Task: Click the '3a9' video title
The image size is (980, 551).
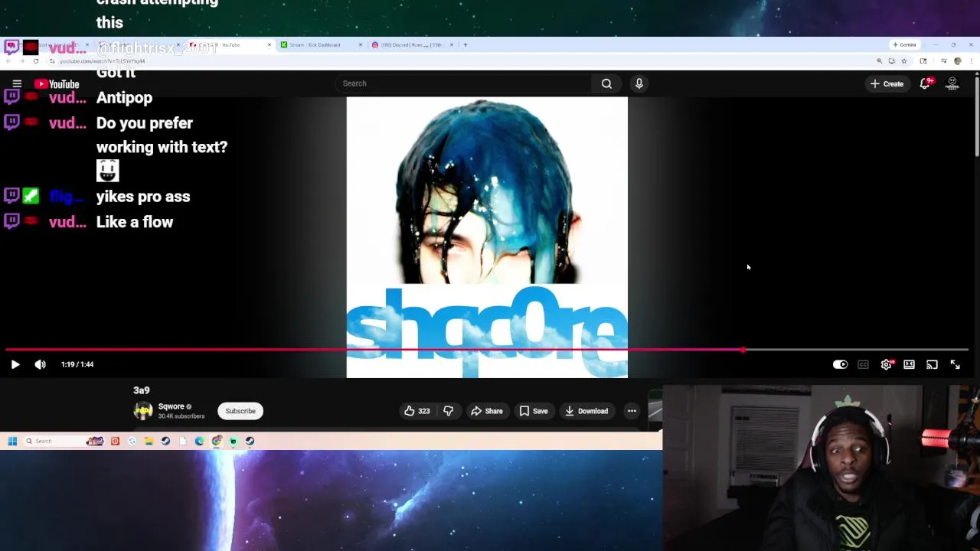Action: [x=142, y=390]
